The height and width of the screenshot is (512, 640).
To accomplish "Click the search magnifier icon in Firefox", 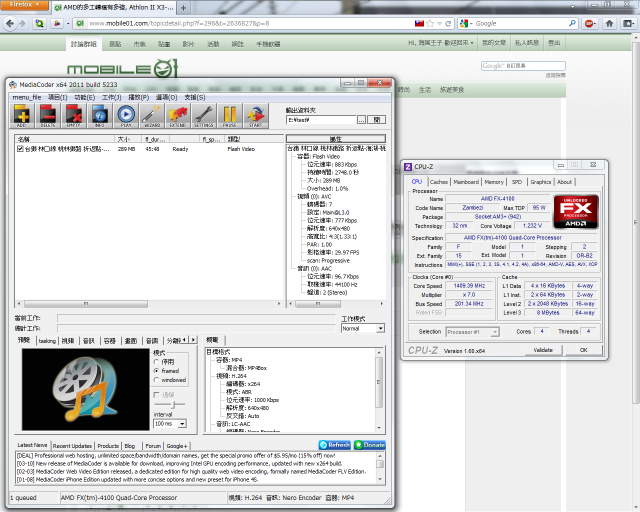I will 572,23.
